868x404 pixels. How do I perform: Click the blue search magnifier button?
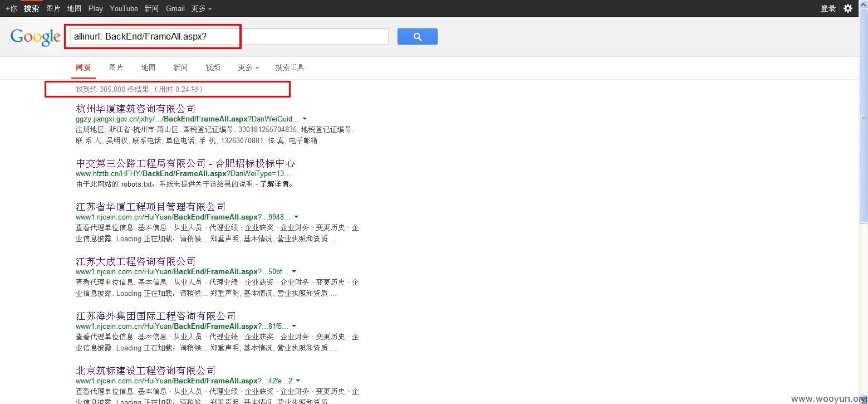(417, 37)
